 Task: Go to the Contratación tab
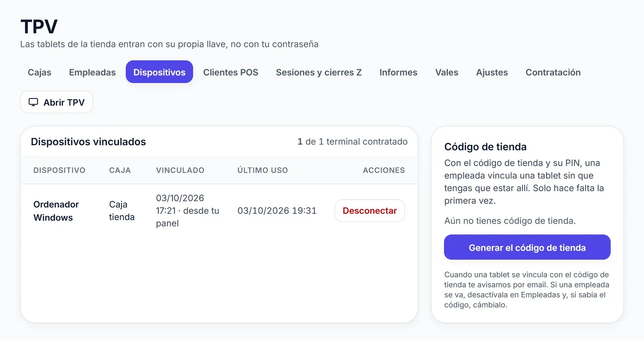click(x=553, y=72)
